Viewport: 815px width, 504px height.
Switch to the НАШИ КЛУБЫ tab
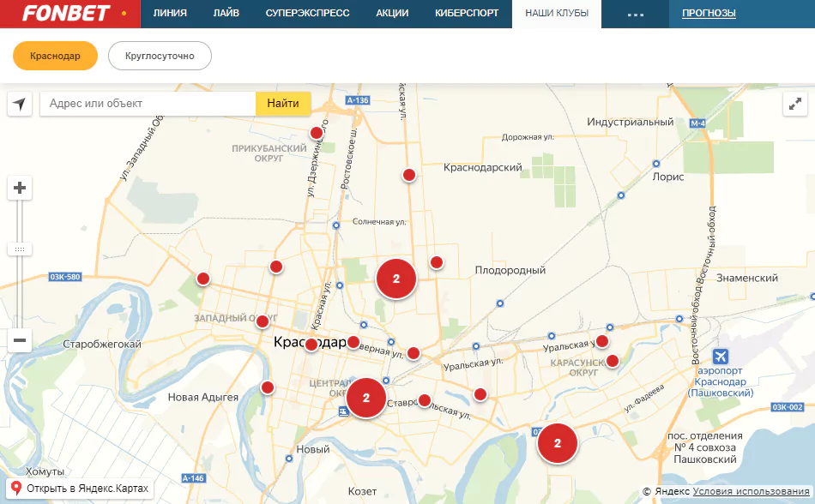pos(557,14)
